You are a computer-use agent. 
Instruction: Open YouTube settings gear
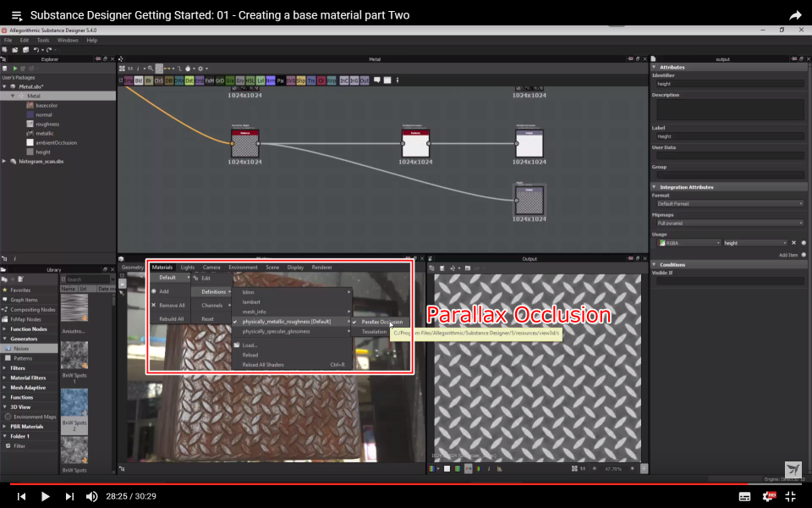point(769,496)
